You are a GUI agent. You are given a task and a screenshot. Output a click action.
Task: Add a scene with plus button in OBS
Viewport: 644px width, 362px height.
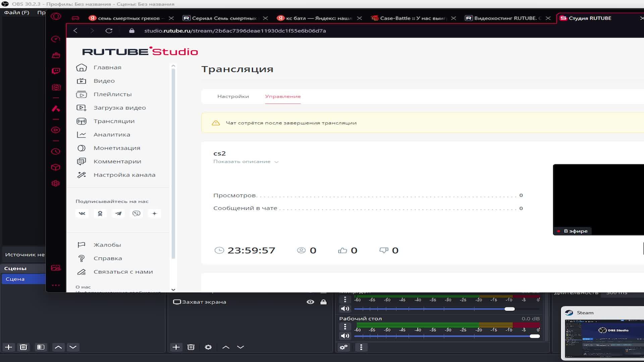pyautogui.click(x=8, y=347)
